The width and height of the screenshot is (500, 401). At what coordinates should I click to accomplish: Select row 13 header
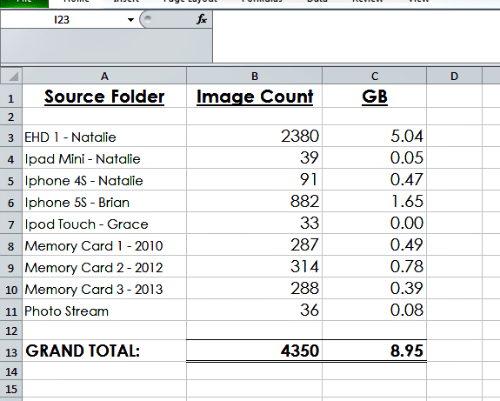(11, 351)
